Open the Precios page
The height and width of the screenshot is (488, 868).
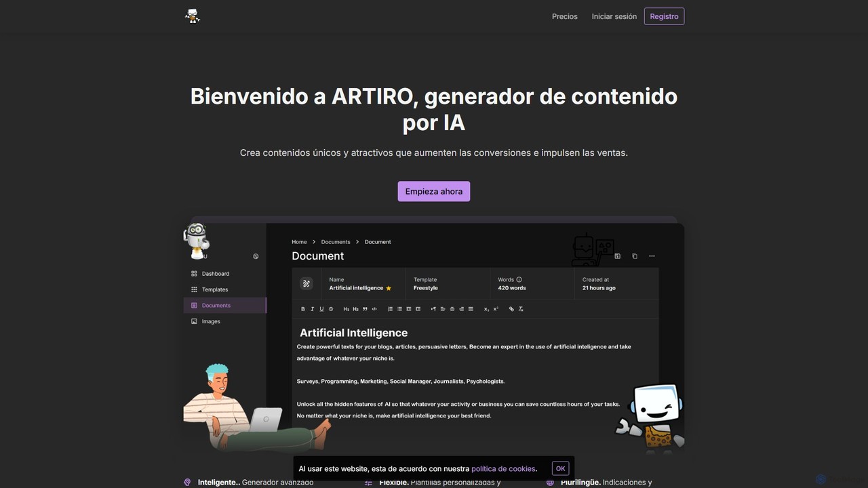click(564, 16)
